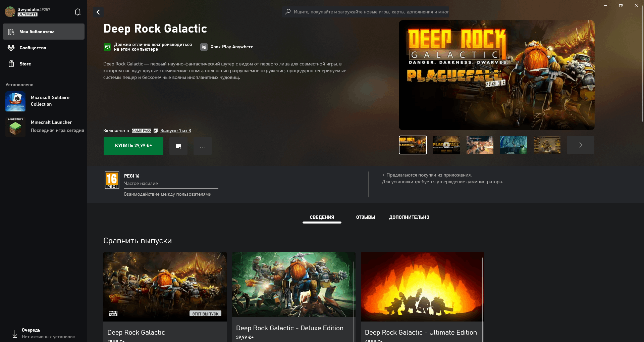Click the Community people icon
Viewport: 644px width, 342px height.
pyautogui.click(x=11, y=48)
